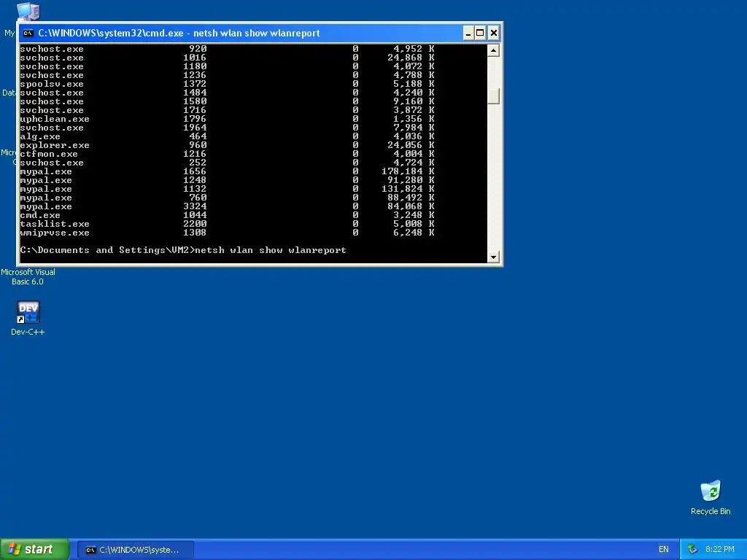The image size is (747, 560).
Task: Click the PID value 2200
Action: [195, 224]
